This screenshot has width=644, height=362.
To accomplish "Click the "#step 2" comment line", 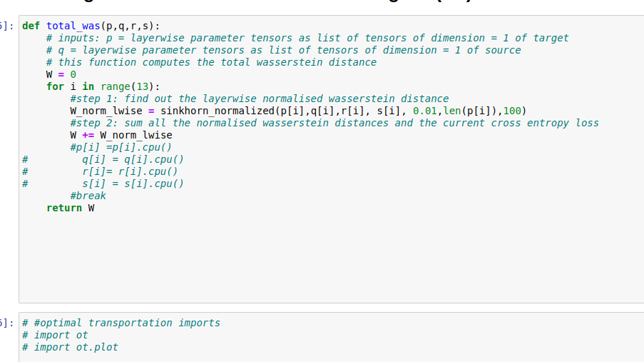I will (x=334, y=123).
